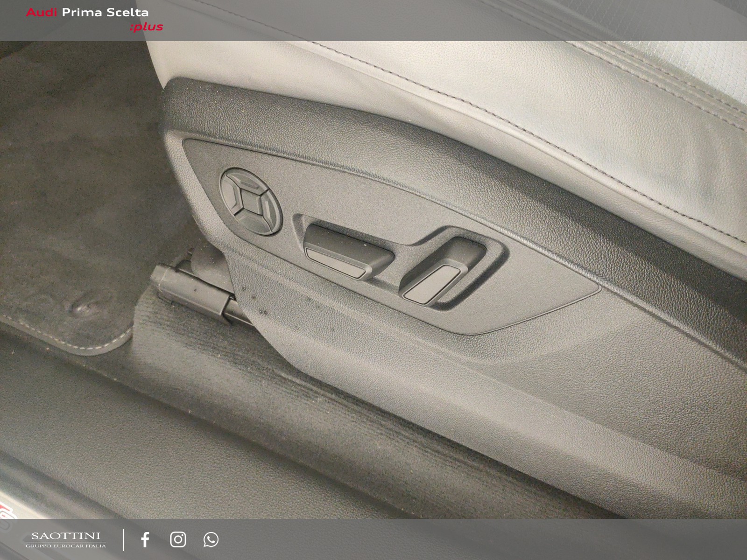Image resolution: width=747 pixels, height=560 pixels.
Task: Click the Gruppo Eurocar Italia text
Action: (66, 546)
